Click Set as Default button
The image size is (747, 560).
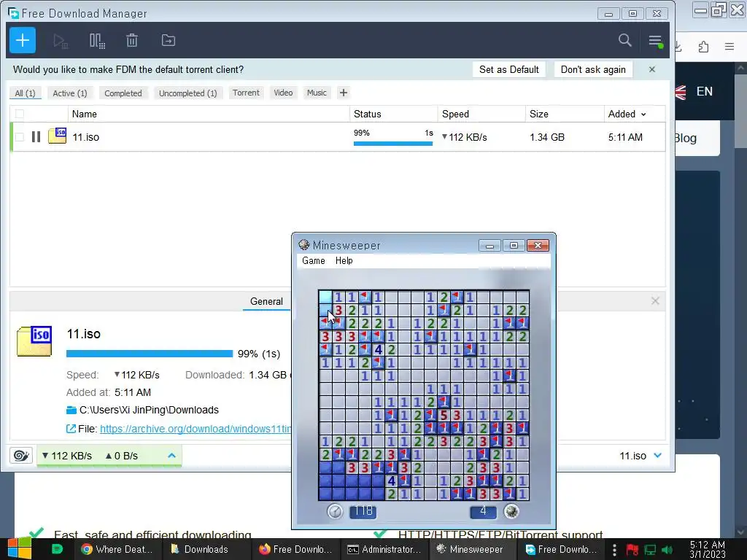(x=508, y=69)
